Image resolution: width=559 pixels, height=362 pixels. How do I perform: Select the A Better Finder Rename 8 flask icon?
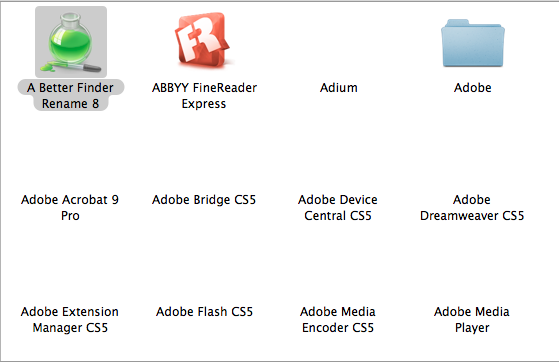(x=71, y=42)
